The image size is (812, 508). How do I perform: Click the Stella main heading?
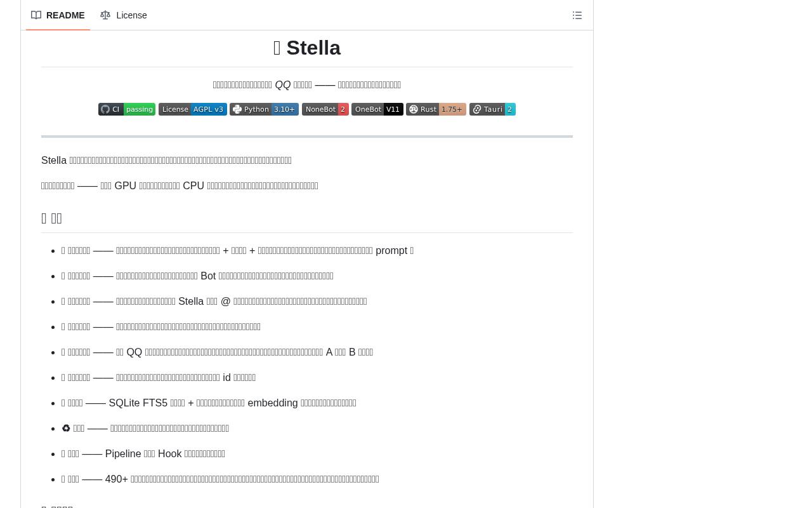click(x=307, y=48)
